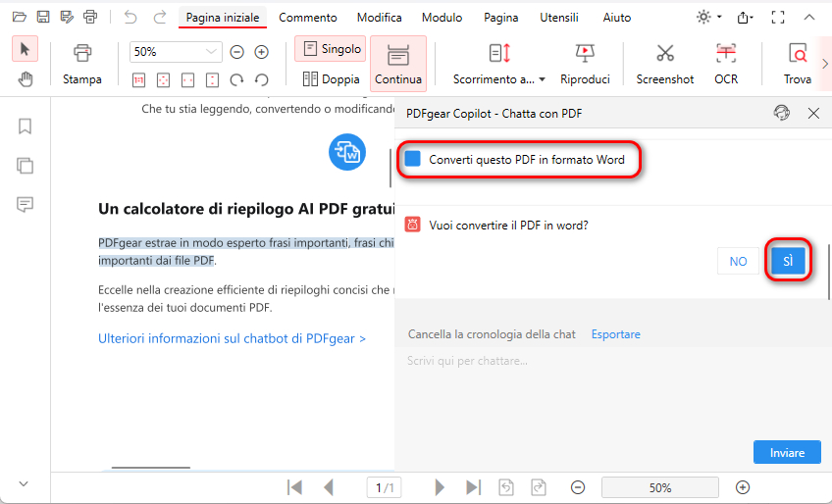Set actual size with the 1:1 icon
Screen dimensions: 832x504
tap(139, 80)
